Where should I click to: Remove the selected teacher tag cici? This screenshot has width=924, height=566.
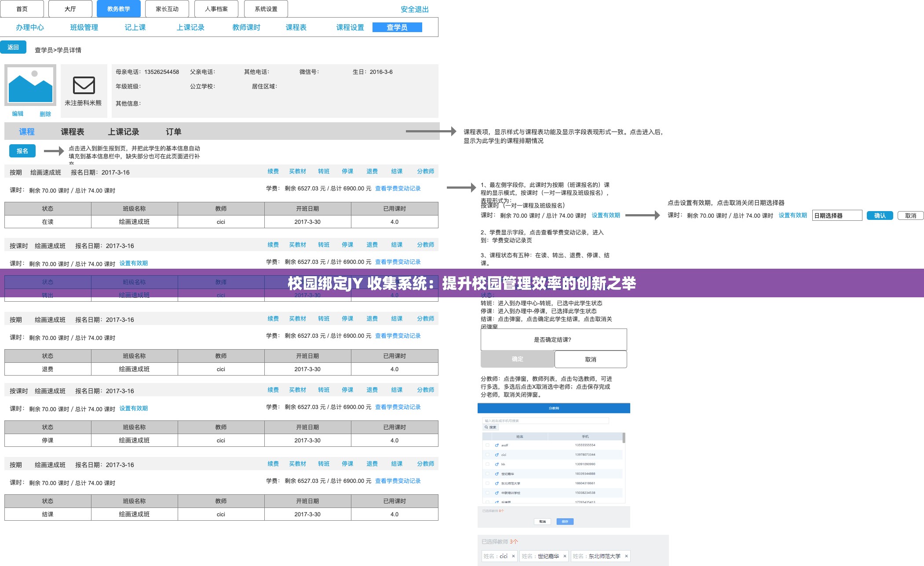513,556
